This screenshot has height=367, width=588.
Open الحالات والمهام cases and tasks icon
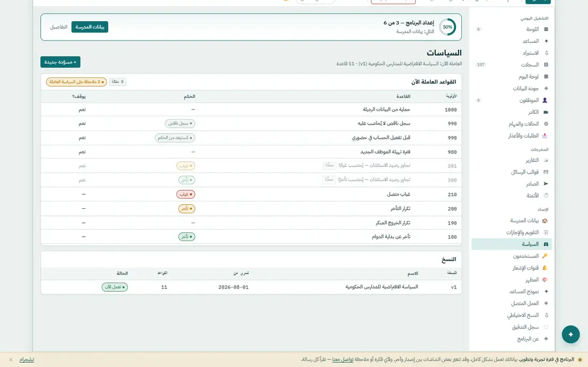click(x=546, y=124)
